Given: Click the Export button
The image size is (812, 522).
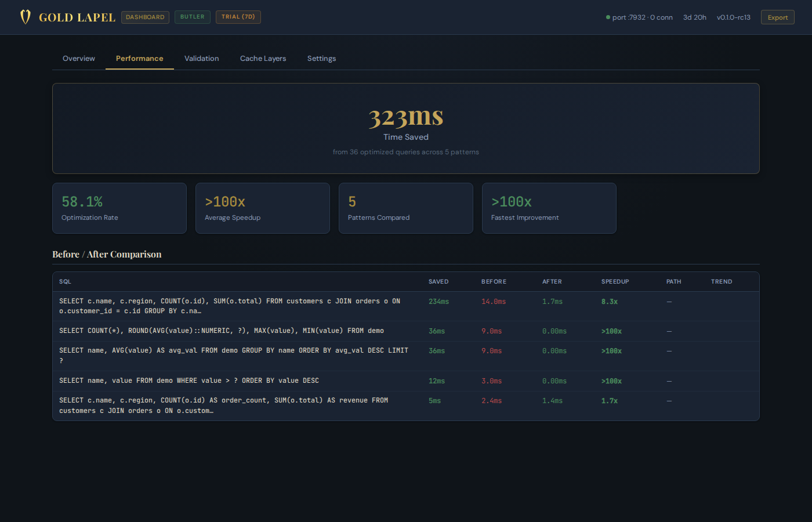Looking at the screenshot, I should pyautogui.click(x=777, y=17).
